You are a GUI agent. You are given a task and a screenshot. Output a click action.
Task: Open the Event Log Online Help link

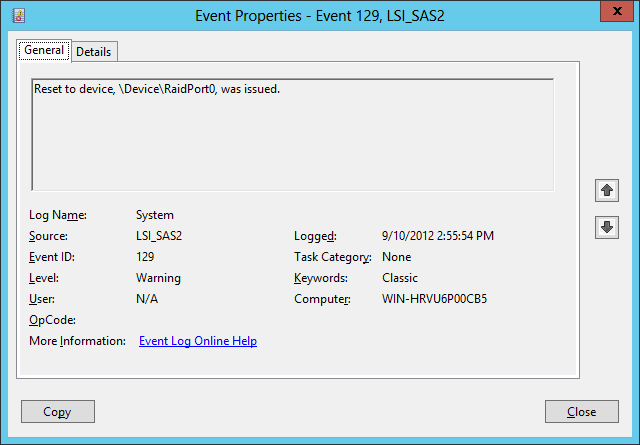point(197,341)
